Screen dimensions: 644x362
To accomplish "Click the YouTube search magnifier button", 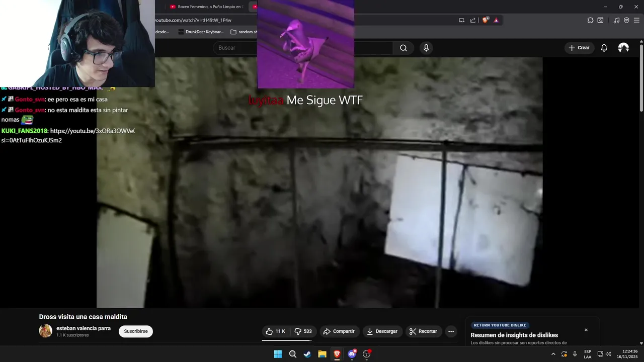I will (404, 48).
